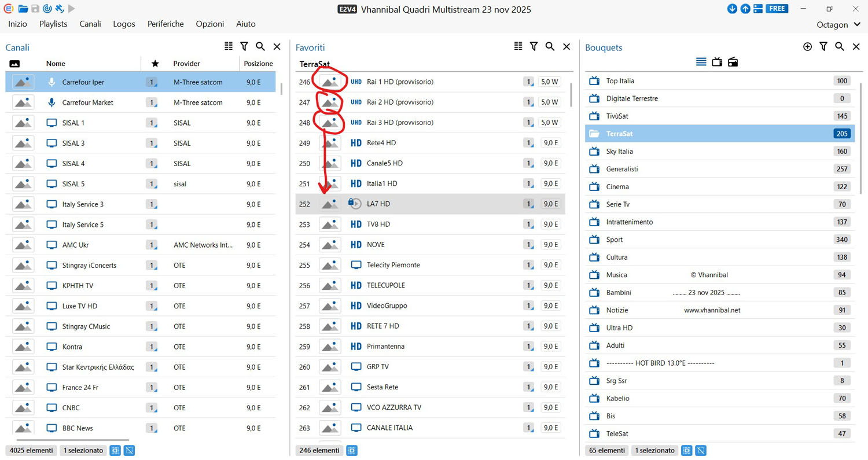Click the picture column header icon in Canali
The width and height of the screenshot is (868, 460).
coord(15,64)
